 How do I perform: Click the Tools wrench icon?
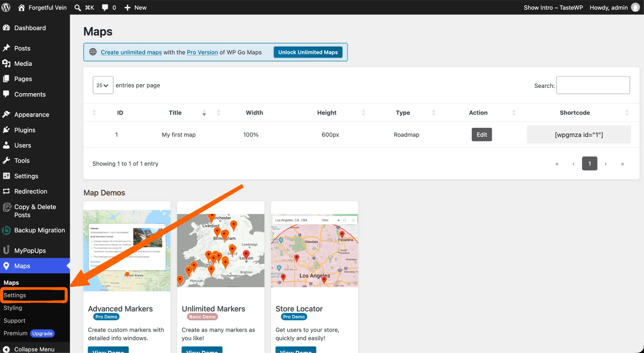click(x=6, y=160)
